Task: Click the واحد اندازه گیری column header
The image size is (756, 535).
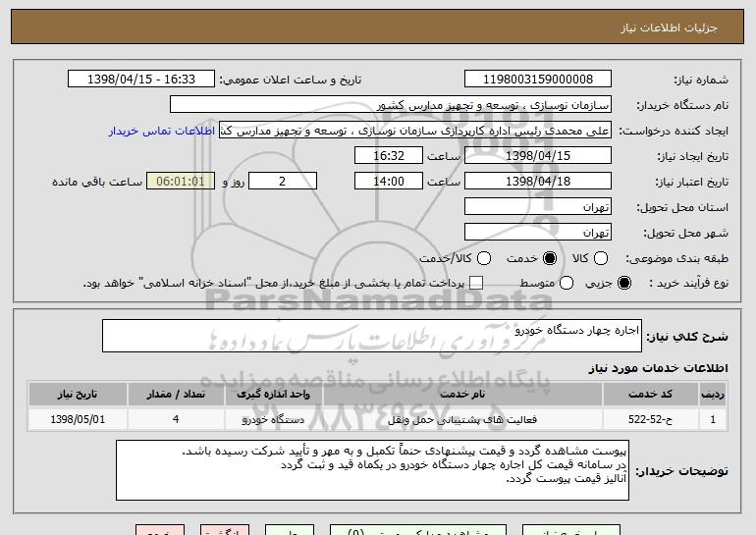Action: [x=273, y=395]
